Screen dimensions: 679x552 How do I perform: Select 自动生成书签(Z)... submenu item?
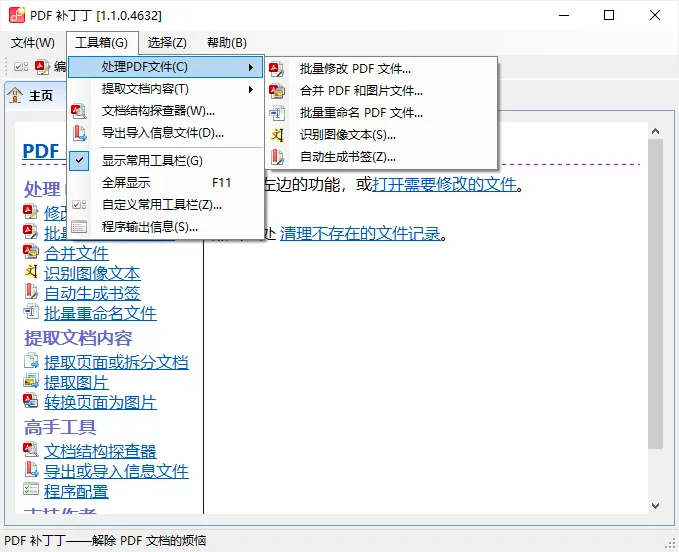point(381,157)
